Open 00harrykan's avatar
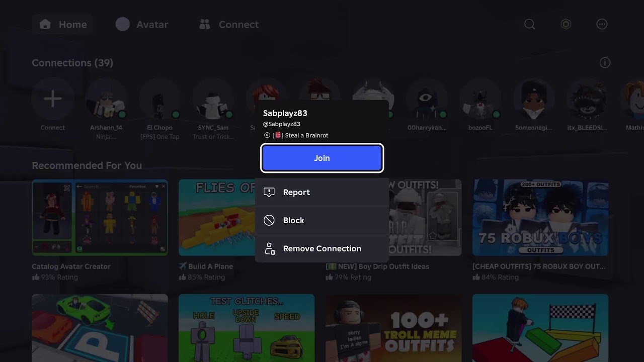Viewport: 644px width, 362px height. click(427, 99)
